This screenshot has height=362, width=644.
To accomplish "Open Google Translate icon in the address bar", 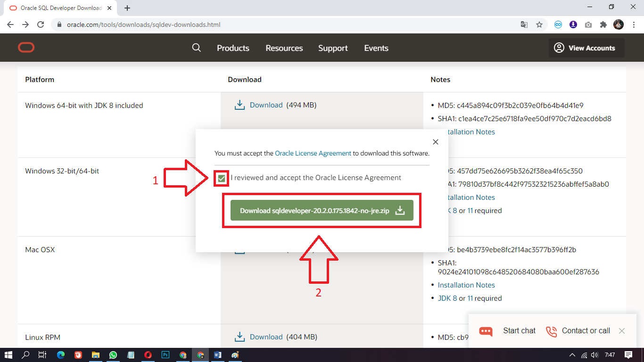I will (x=524, y=25).
